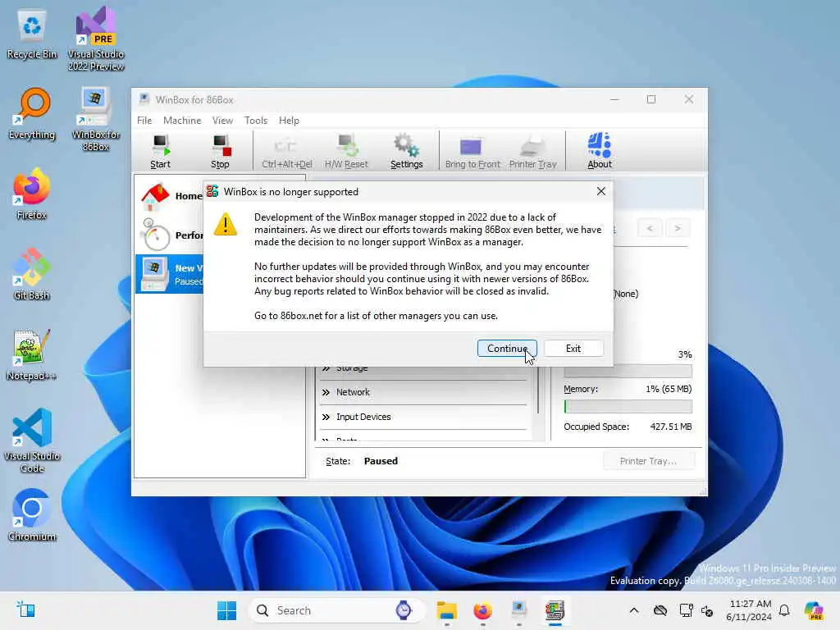Click the taskbar Search box

tap(337, 610)
